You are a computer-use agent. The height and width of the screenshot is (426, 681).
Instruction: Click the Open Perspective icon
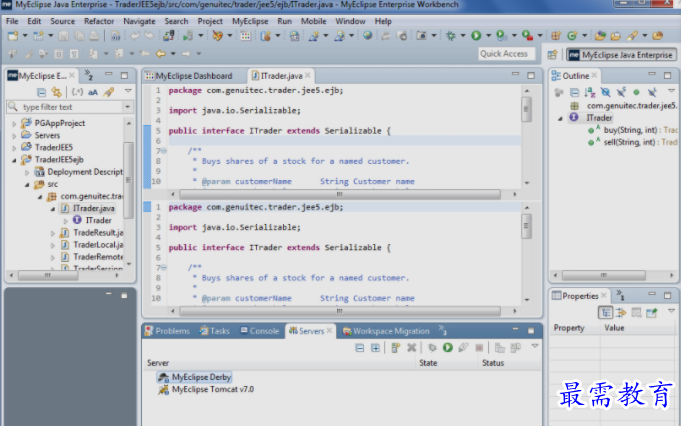(552, 55)
